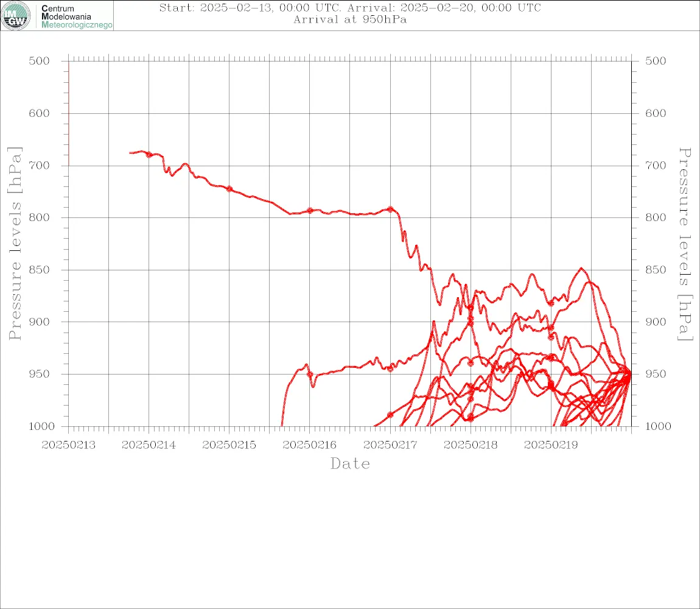This screenshot has width=700, height=609.
Task: Click the 'Arrival at 950hPa' subtitle
Action: click(350, 19)
